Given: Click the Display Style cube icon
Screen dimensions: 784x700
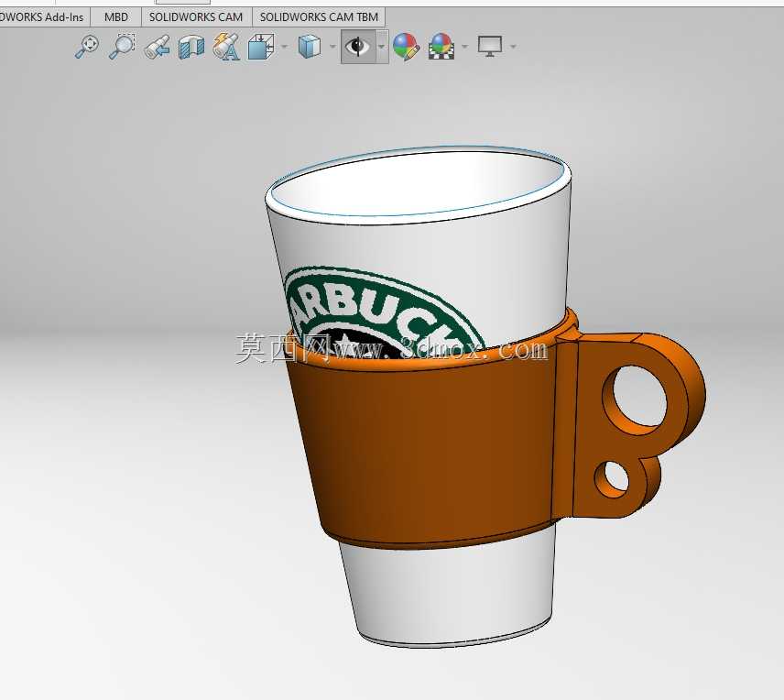Looking at the screenshot, I should coord(310,47).
